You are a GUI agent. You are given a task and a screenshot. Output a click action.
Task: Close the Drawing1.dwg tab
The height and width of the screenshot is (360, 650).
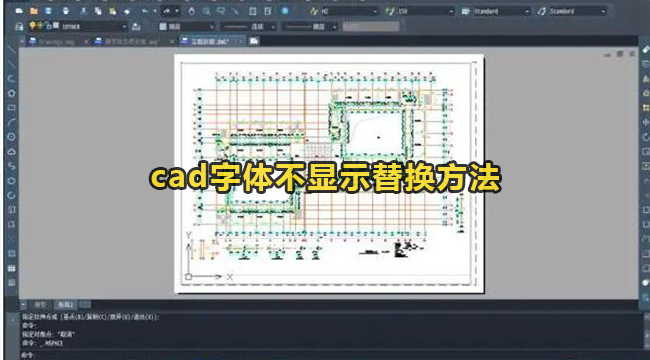(85, 41)
